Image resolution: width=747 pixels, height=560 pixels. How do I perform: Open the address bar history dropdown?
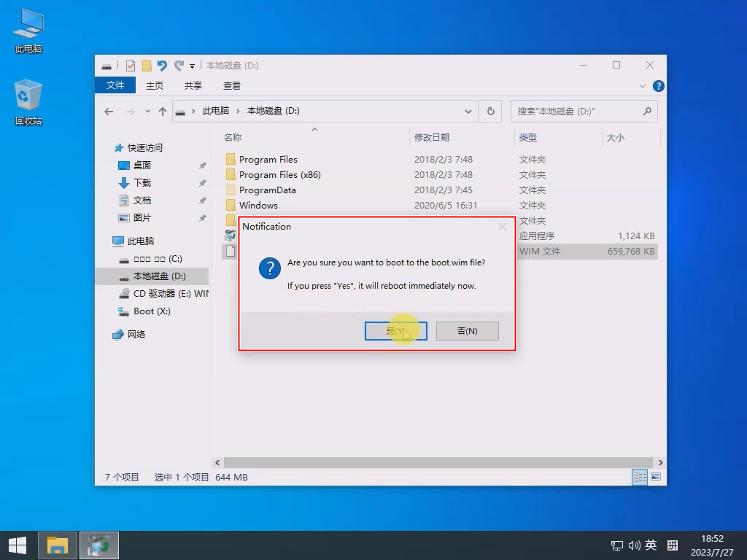click(468, 112)
